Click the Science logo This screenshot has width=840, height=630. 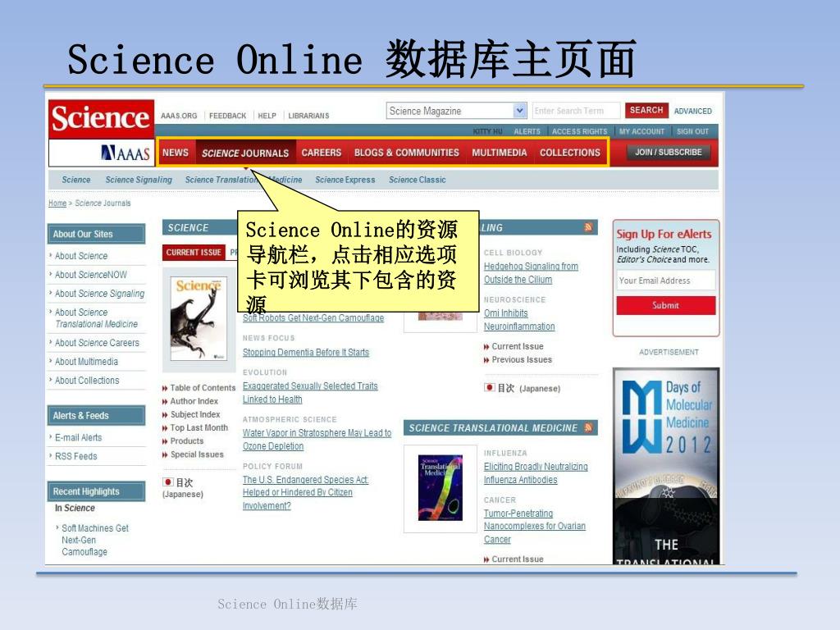click(101, 119)
